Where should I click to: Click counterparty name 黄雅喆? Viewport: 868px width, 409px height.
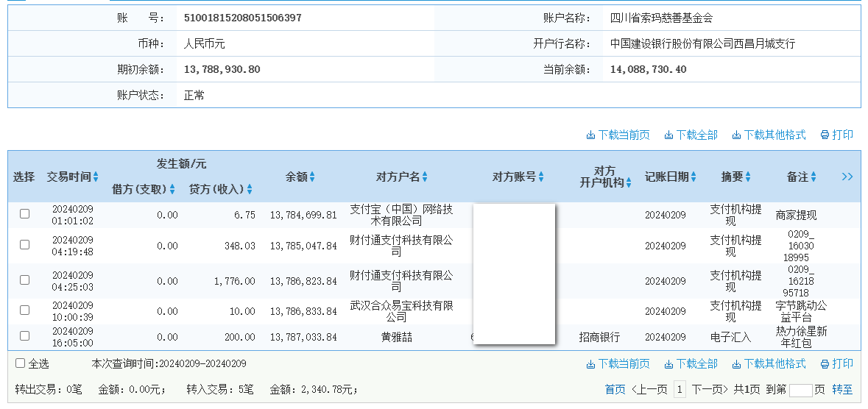pyautogui.click(x=396, y=337)
